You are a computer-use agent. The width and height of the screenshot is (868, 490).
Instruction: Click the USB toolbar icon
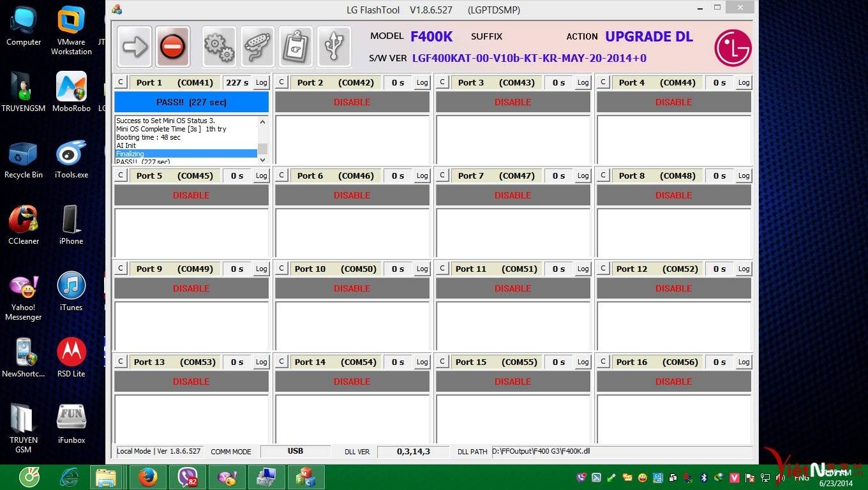(334, 47)
